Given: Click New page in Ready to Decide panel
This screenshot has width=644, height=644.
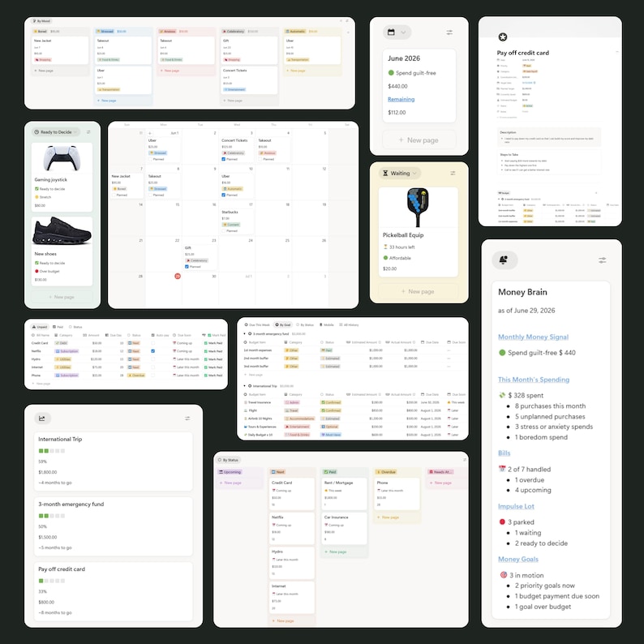Looking at the screenshot, I should [62, 297].
